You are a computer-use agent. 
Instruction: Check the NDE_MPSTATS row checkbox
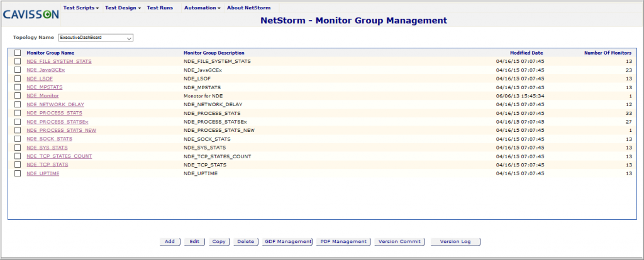(x=18, y=87)
